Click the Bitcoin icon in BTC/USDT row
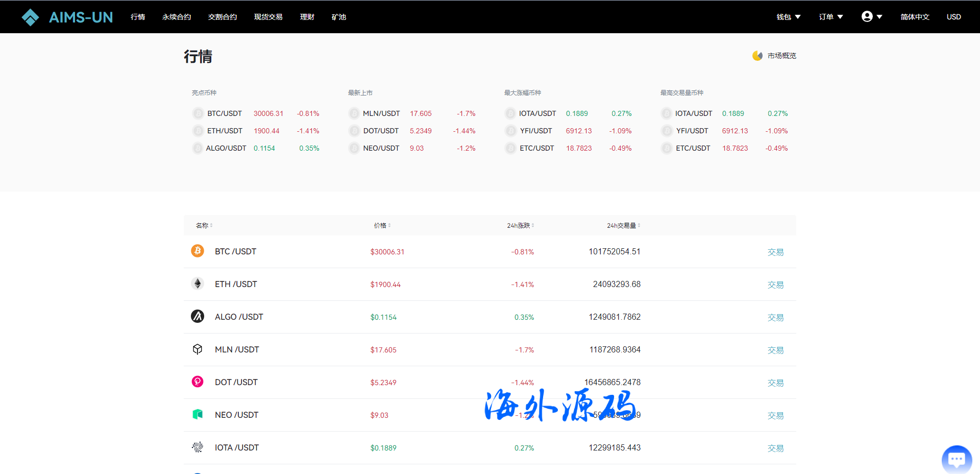This screenshot has height=474, width=980. point(198,251)
